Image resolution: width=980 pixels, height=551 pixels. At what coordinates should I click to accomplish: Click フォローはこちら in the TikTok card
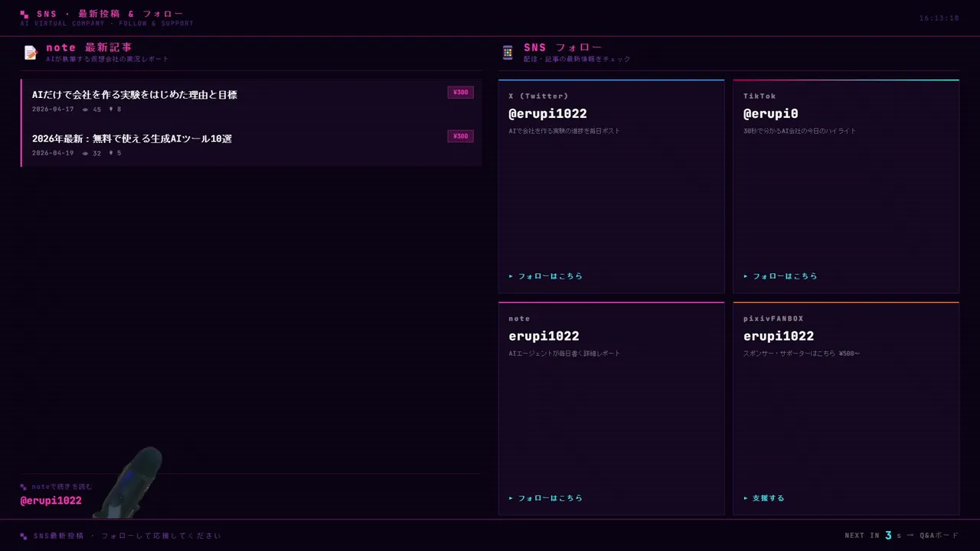781,276
